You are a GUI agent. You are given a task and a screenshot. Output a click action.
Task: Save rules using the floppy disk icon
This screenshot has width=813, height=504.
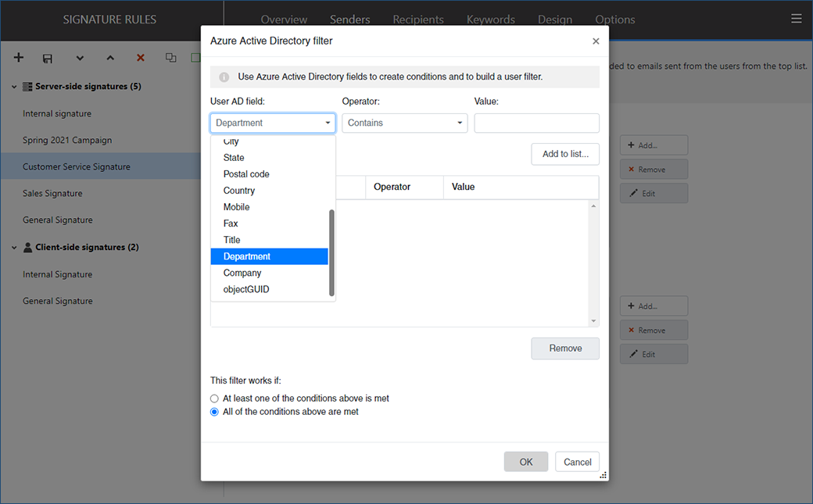(47, 58)
